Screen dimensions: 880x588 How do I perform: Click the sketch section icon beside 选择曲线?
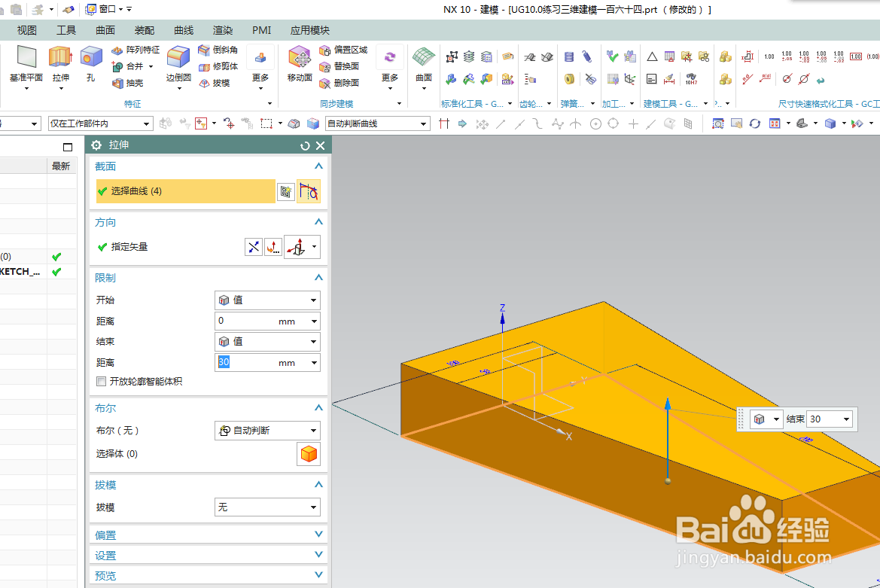point(285,192)
